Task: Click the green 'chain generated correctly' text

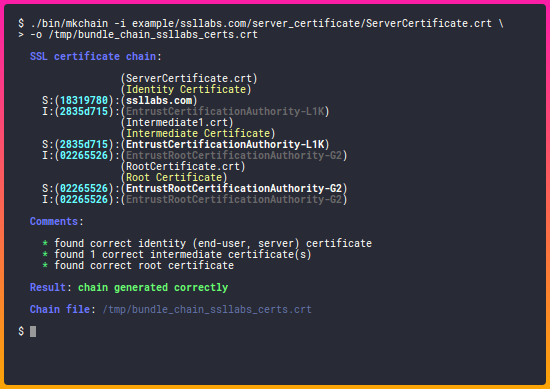Action: click(x=153, y=287)
